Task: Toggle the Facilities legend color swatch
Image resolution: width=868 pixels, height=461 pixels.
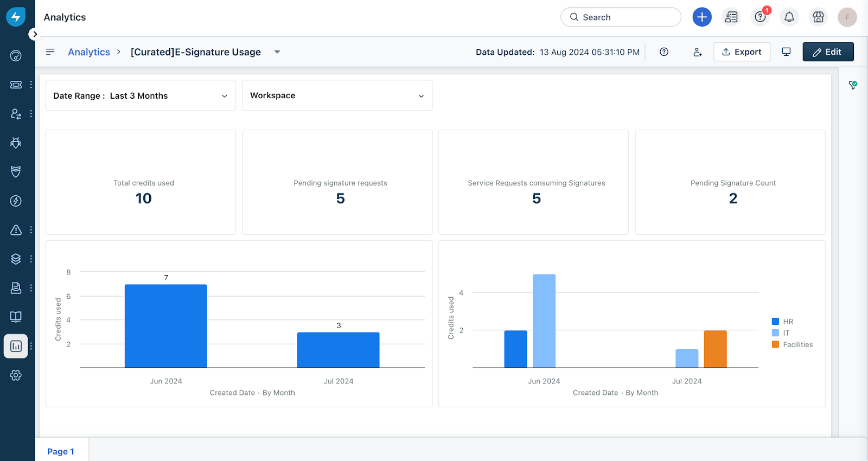Action: point(775,344)
